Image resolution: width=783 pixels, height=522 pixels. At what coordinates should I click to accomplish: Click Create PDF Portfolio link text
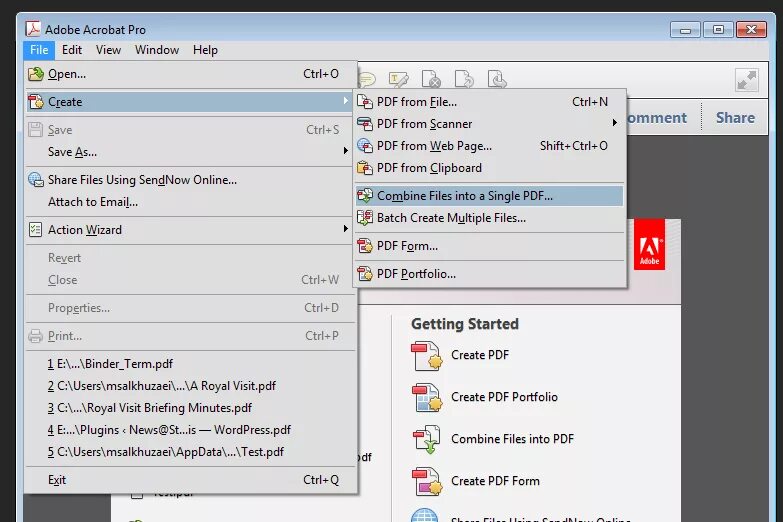pyautogui.click(x=504, y=397)
